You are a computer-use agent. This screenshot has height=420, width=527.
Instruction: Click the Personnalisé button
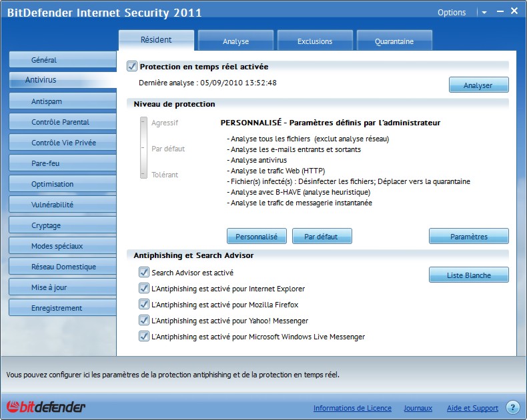pyautogui.click(x=256, y=236)
